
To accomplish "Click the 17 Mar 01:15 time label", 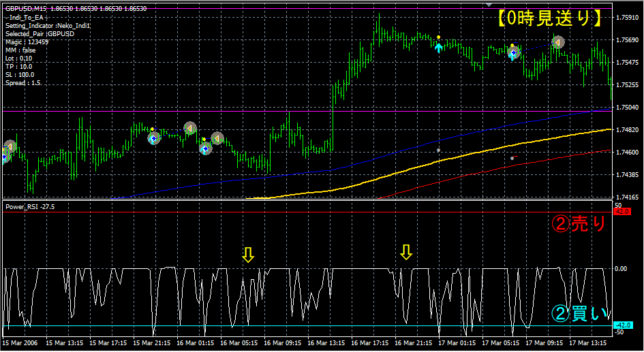I will coord(457,343).
